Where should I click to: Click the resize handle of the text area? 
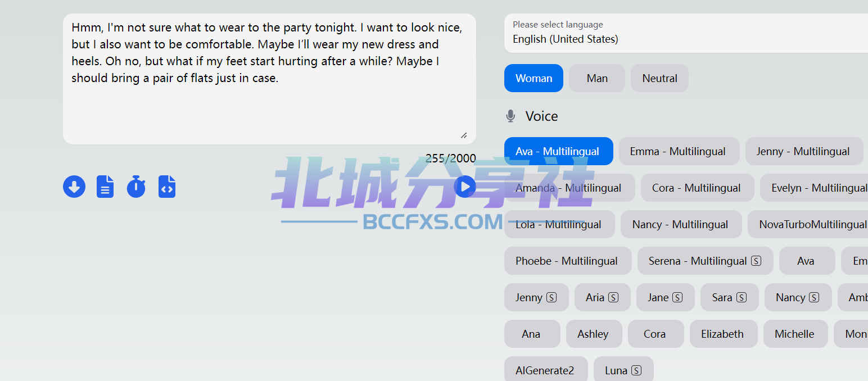pyautogui.click(x=464, y=135)
